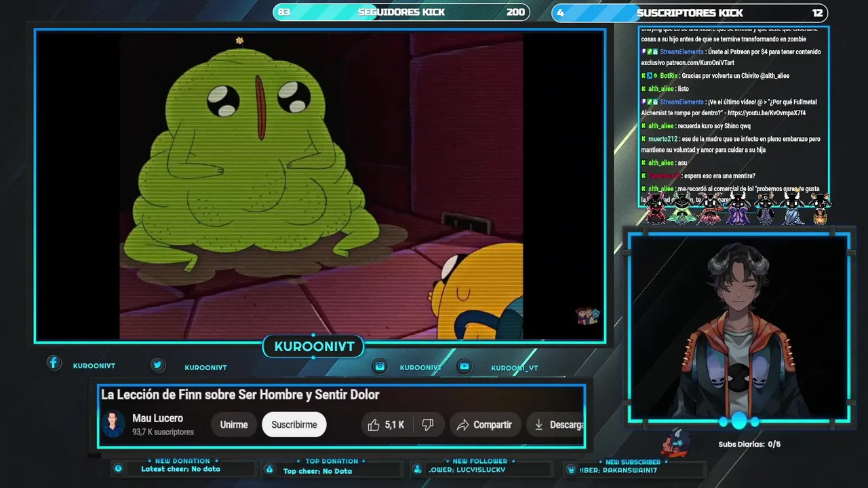Click the yellow dog character in video
The height and width of the screenshot is (488, 868).
477,292
